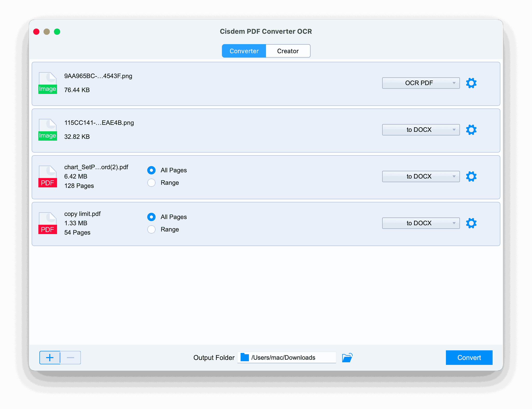Add files with the plus button
Screen dimensions: 532x409
point(50,358)
